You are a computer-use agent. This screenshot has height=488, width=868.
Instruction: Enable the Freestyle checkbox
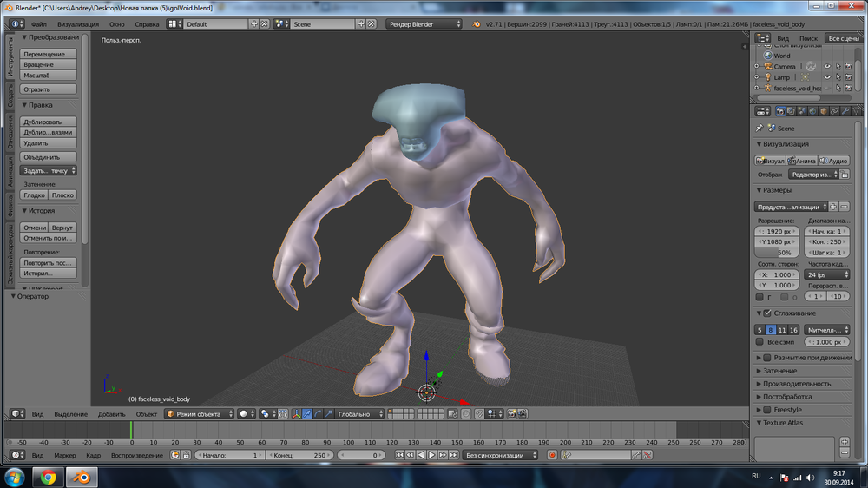point(767,410)
